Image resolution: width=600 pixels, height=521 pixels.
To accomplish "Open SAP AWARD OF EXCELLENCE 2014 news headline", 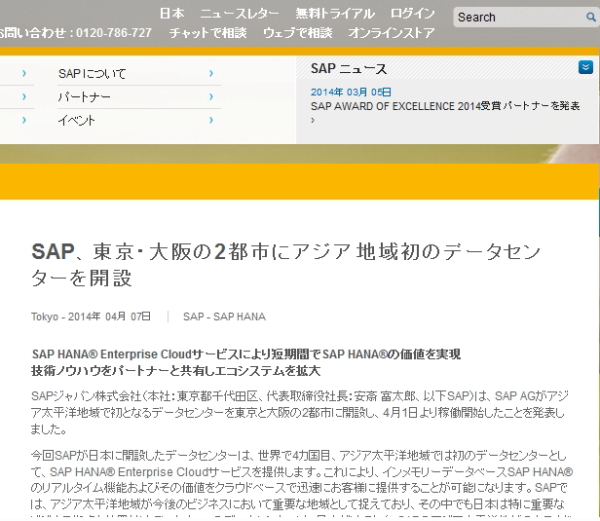I will pos(445,105).
